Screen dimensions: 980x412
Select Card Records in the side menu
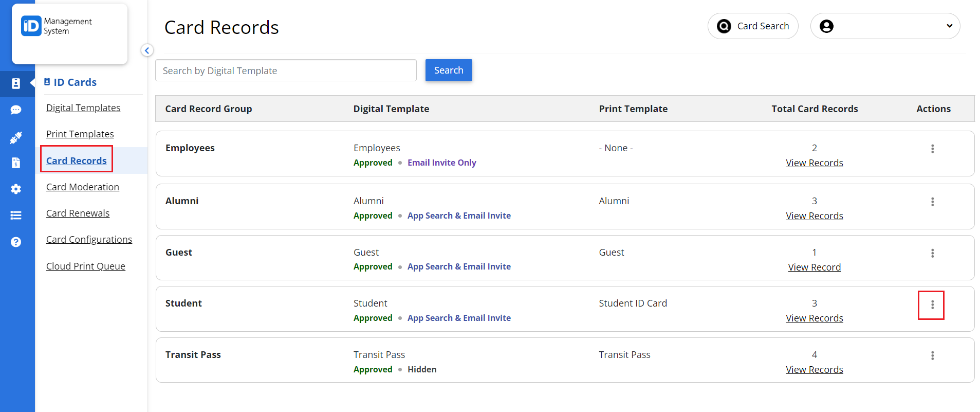pos(77,160)
